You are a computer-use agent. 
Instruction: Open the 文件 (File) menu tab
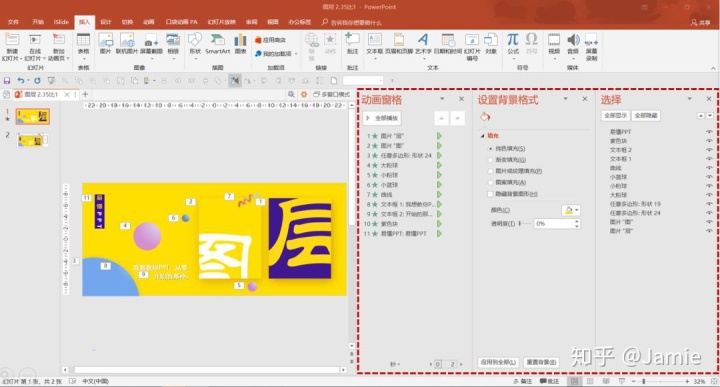tap(13, 22)
